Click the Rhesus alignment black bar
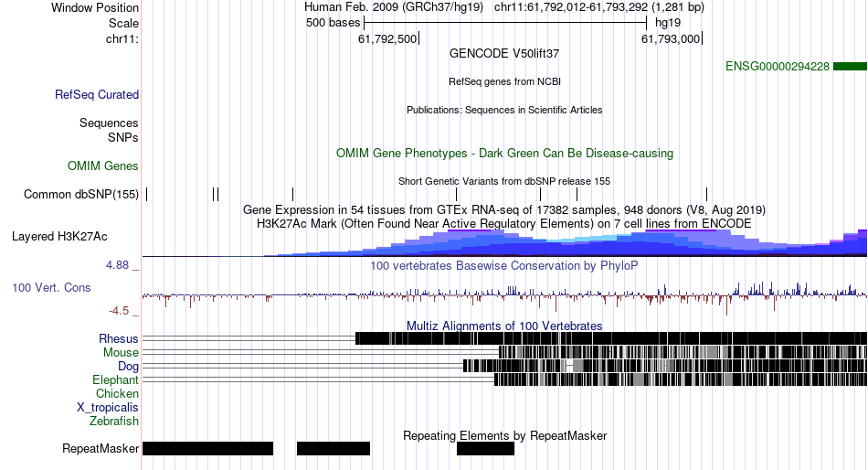868x470 pixels. (x=611, y=338)
